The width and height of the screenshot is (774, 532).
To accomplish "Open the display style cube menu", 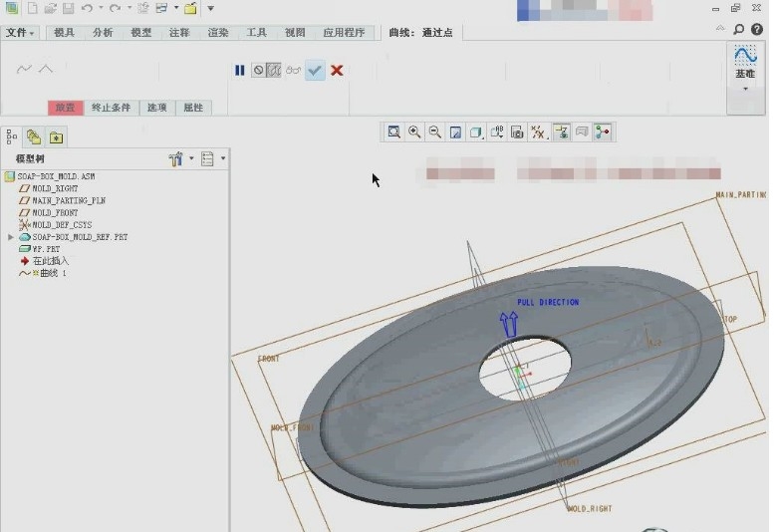I will tap(476, 133).
